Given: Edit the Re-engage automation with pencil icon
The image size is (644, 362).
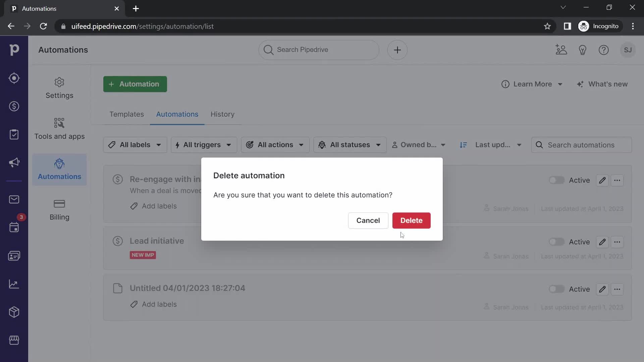Looking at the screenshot, I should tap(602, 180).
